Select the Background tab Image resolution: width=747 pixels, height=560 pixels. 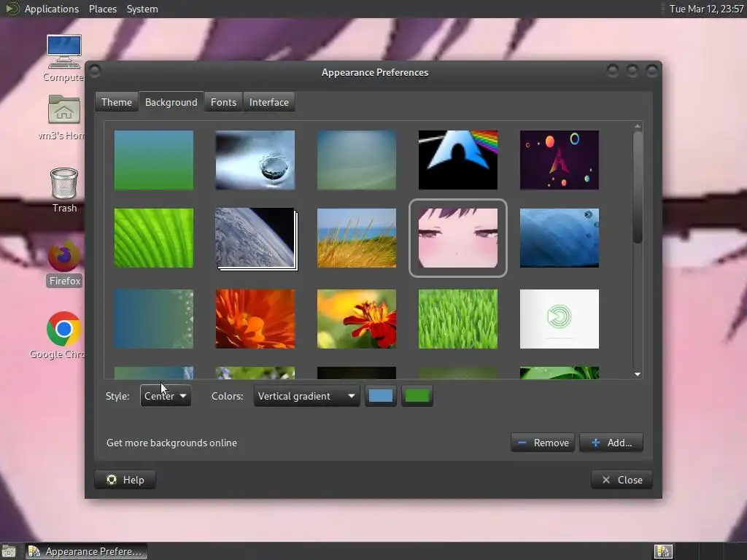(171, 102)
